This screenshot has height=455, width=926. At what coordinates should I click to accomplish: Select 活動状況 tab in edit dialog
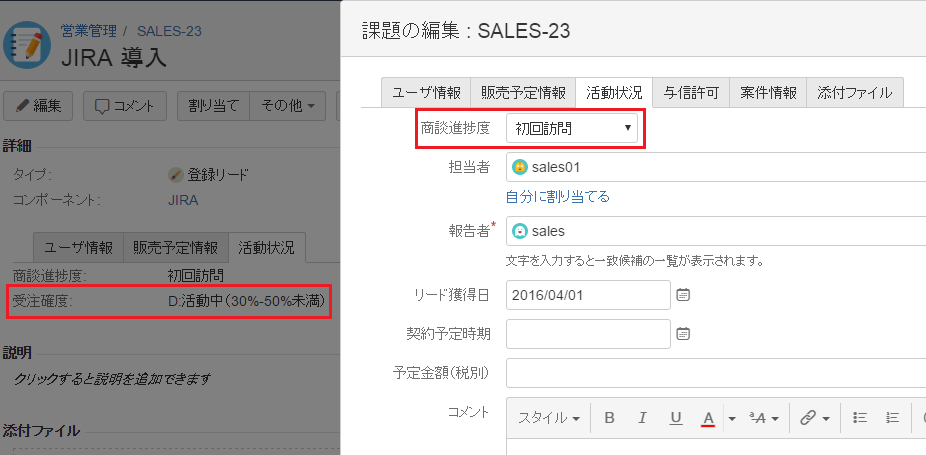(614, 93)
